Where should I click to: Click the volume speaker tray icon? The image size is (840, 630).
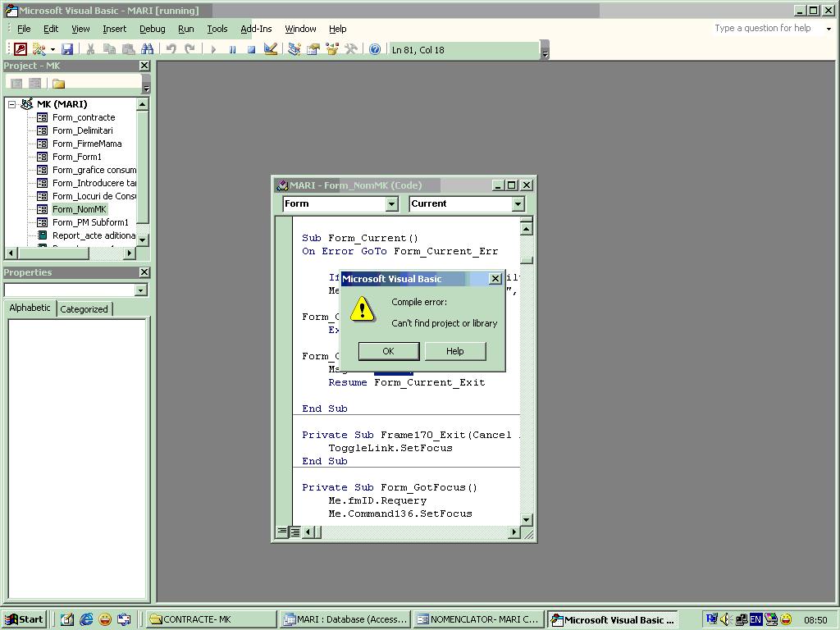pyautogui.click(x=726, y=619)
